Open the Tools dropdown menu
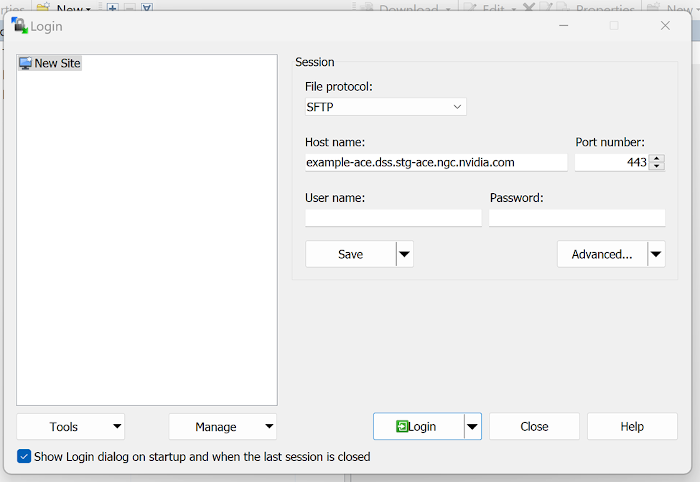 pyautogui.click(x=71, y=427)
